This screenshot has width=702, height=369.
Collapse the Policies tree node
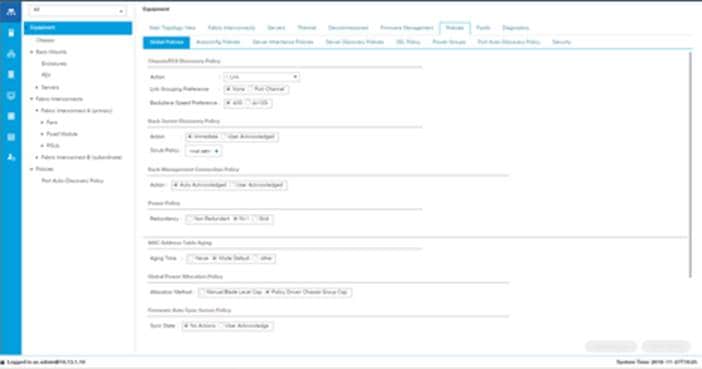click(31, 169)
